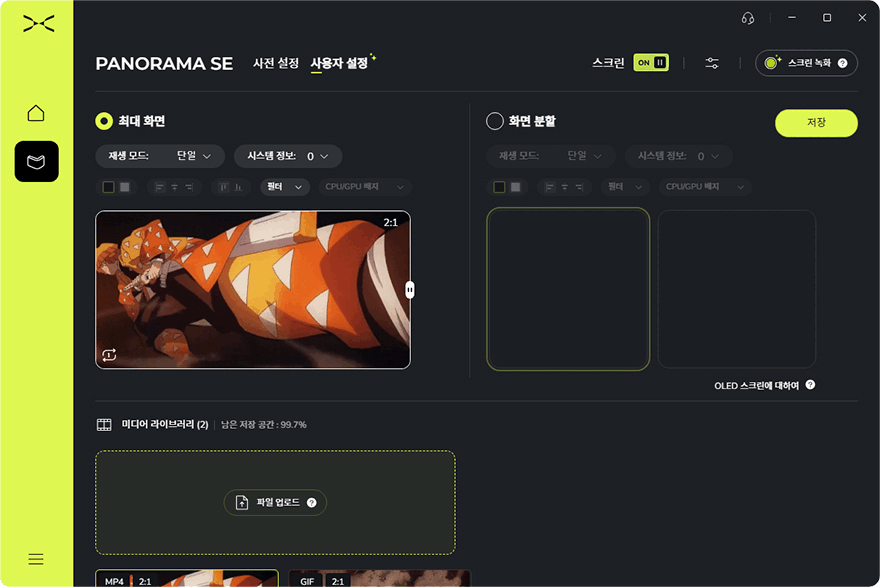The width and height of the screenshot is (880, 587).
Task: Align center horizontally in 최대 화면 toolbar
Action: click(174, 187)
